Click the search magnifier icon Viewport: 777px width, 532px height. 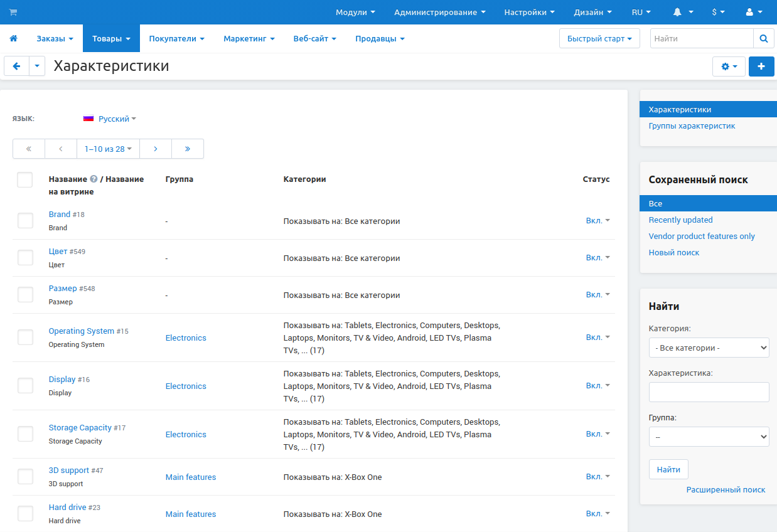point(763,39)
